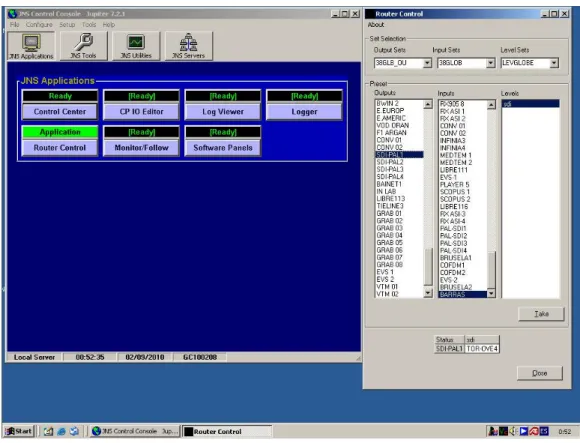Click the Start button in the taskbar
Viewport: 580px width, 443px height.
pos(19,431)
